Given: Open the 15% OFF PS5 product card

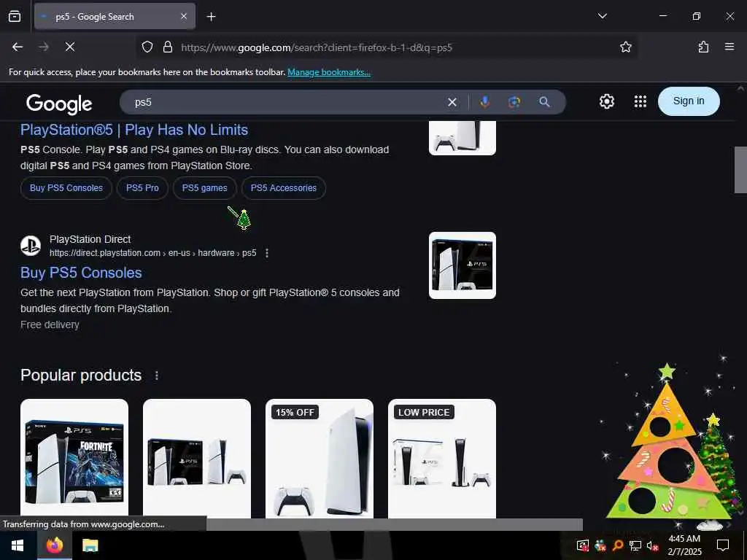Looking at the screenshot, I should [x=320, y=458].
